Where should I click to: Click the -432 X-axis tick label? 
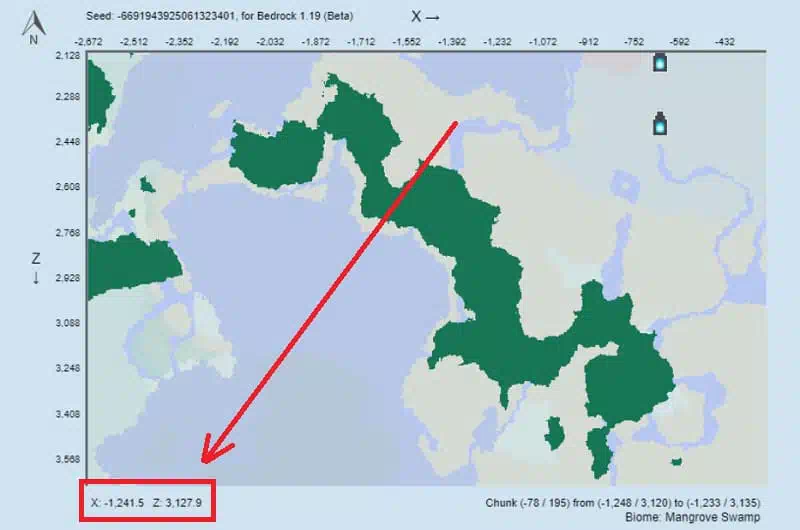pos(724,42)
